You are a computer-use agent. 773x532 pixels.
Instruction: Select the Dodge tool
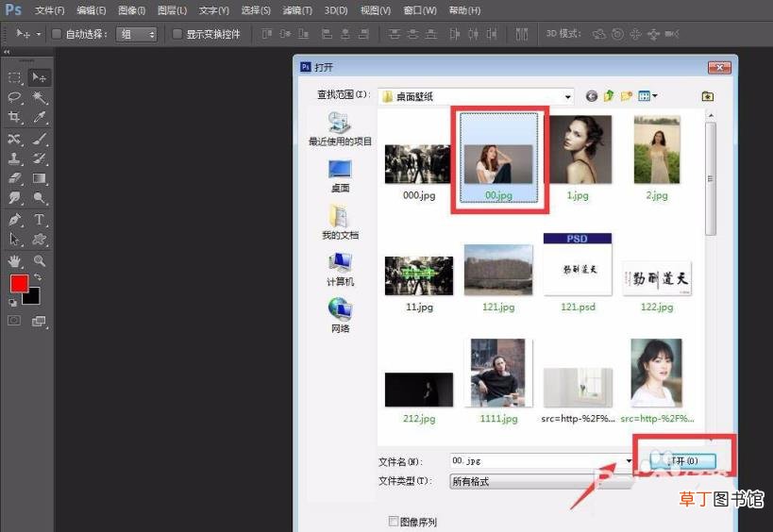tap(39, 198)
